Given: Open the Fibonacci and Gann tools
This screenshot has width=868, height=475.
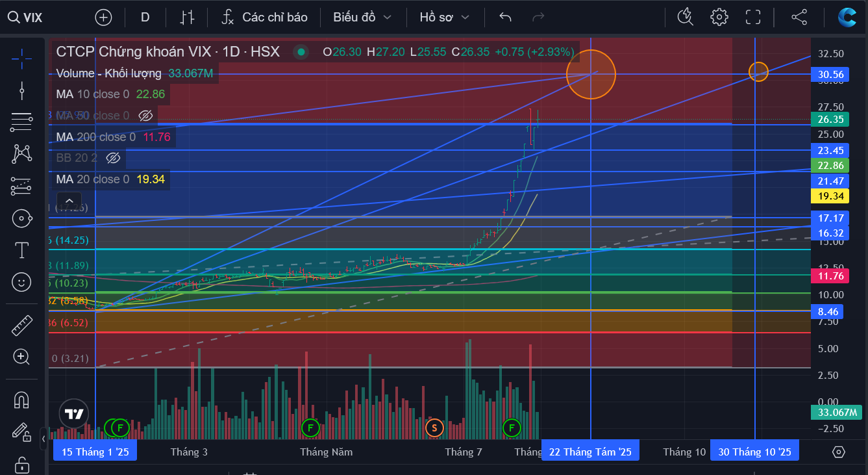Looking at the screenshot, I should click(21, 121).
